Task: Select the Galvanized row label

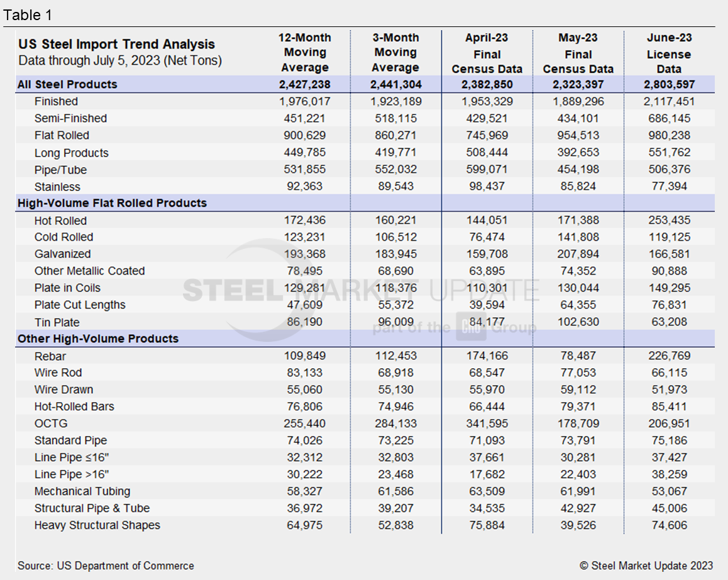Action: pyautogui.click(x=62, y=254)
